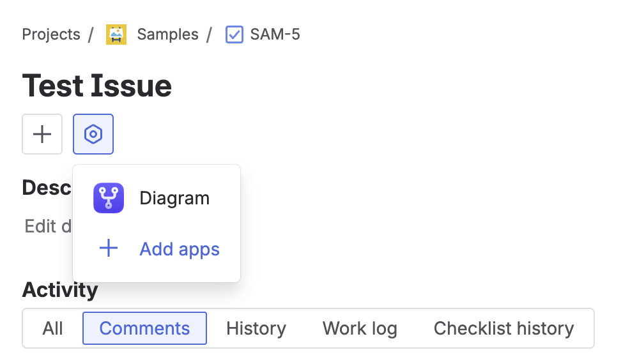630x364 pixels.
Task: Click the Samples project avatar icon
Action: (116, 34)
